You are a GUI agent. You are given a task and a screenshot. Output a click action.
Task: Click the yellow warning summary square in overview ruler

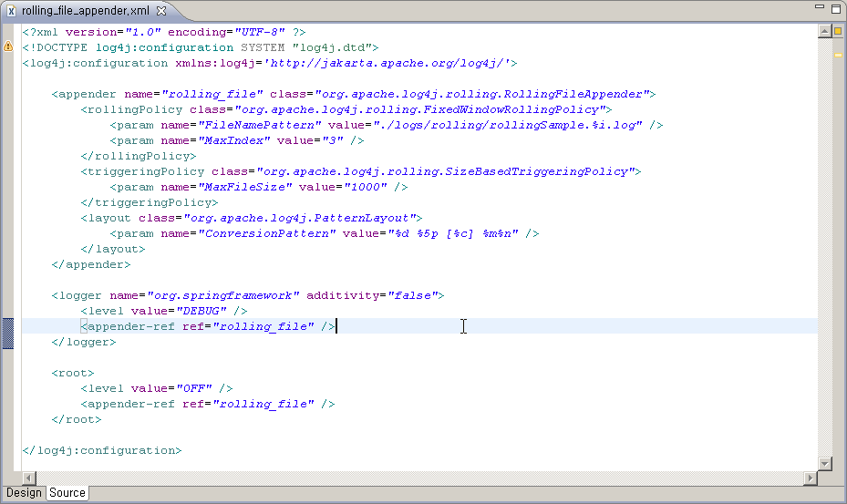pyautogui.click(x=837, y=31)
